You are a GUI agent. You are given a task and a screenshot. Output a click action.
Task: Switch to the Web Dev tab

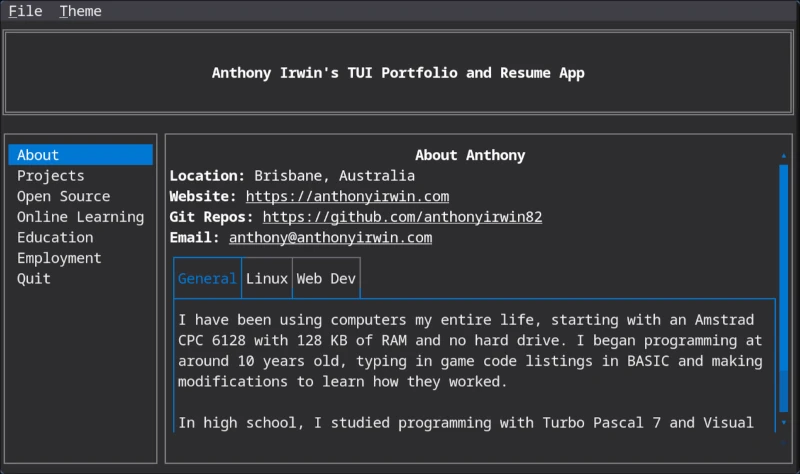pos(326,279)
